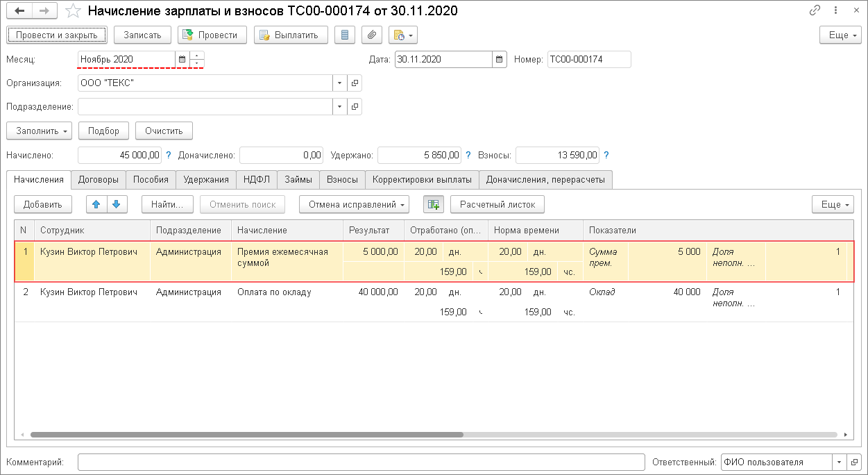The height and width of the screenshot is (475, 868).
Task: Switch to the НДФЛ tab
Action: pyautogui.click(x=257, y=179)
